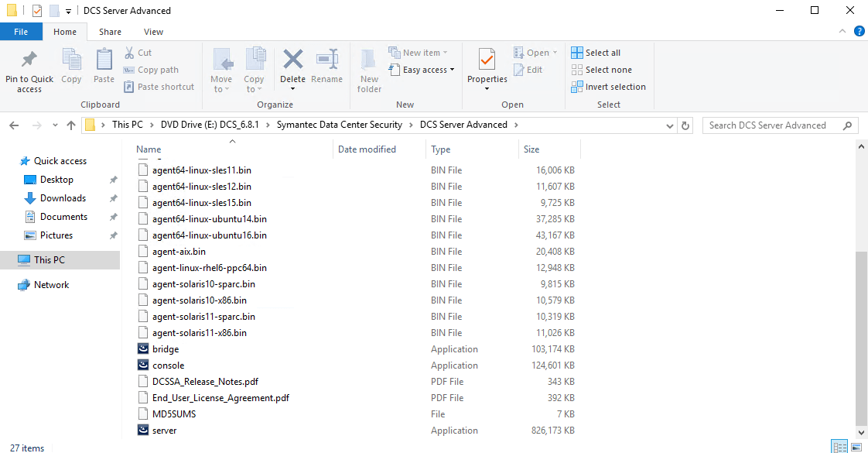Viewport: 868px width, 453px height.
Task: Open the blue Help question mark
Action: click(x=859, y=32)
